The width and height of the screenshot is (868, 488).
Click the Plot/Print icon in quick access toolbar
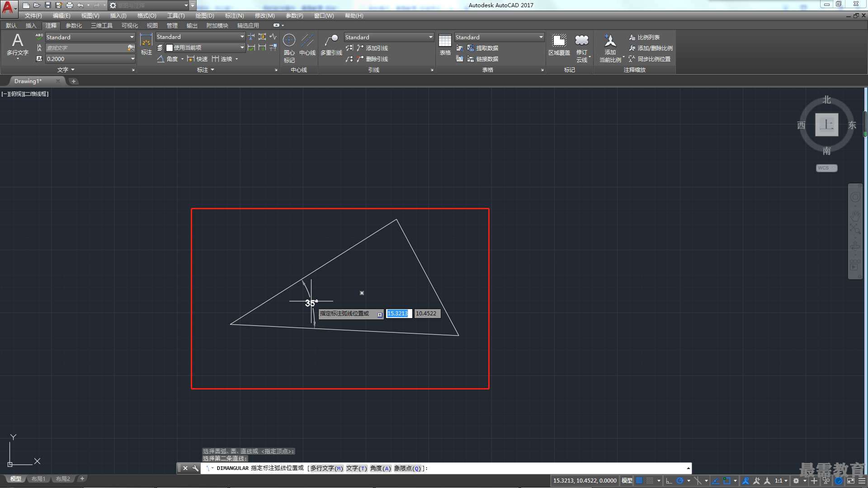pyautogui.click(x=70, y=5)
